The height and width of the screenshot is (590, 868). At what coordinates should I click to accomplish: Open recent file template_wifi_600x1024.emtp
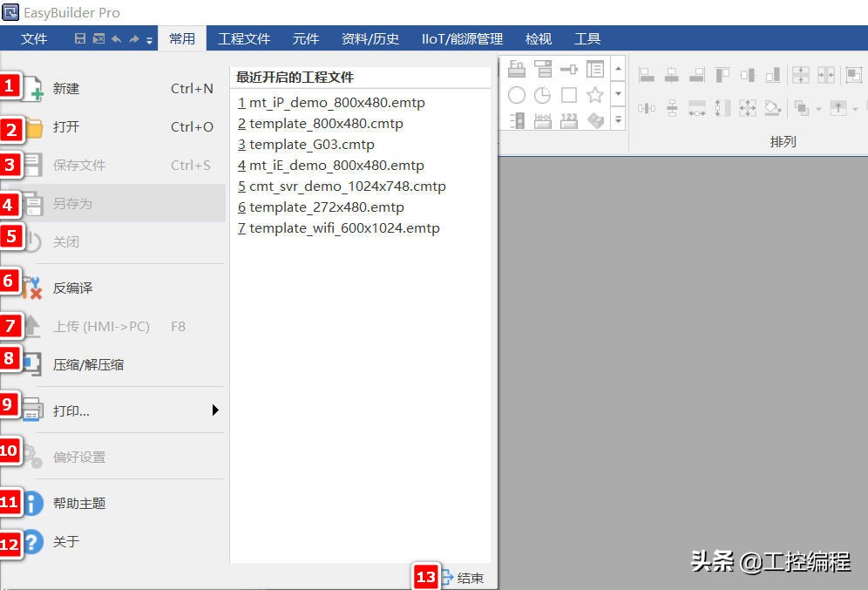[x=339, y=228]
